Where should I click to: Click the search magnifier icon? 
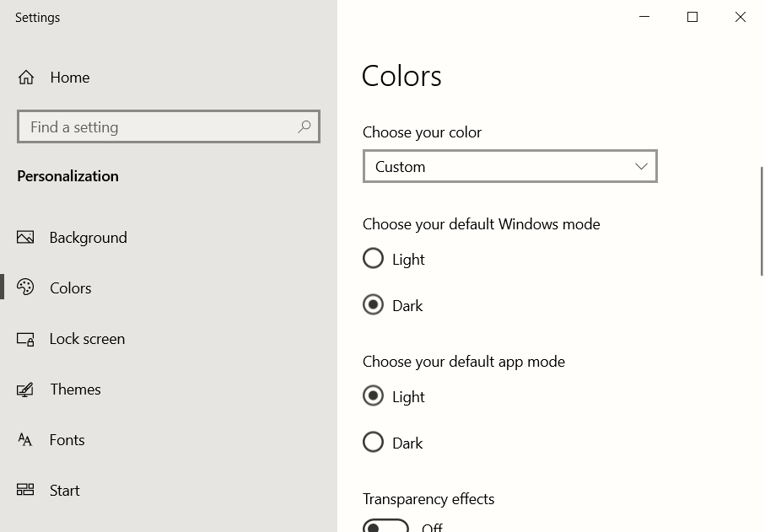(x=304, y=126)
